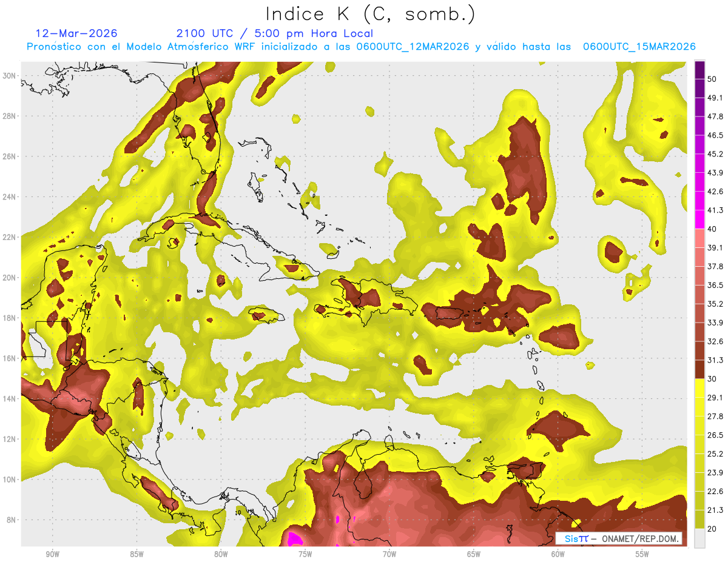Click colorbar value "41.3"
Image resolution: width=728 pixels, height=562 pixels.
coord(715,210)
